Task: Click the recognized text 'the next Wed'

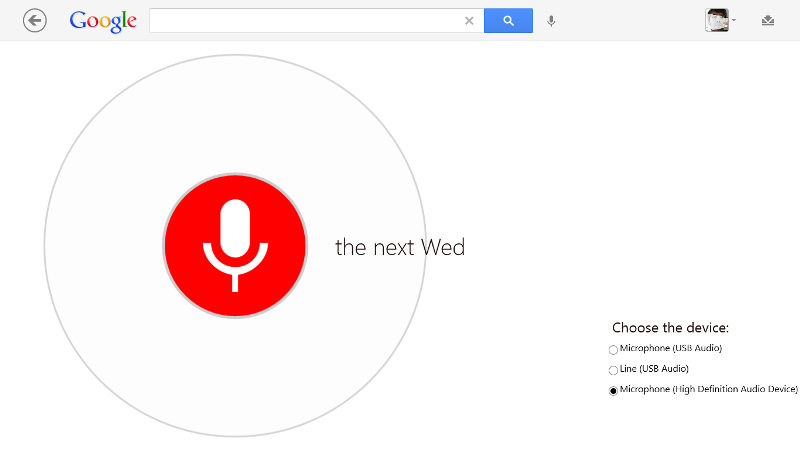Action: click(x=400, y=247)
